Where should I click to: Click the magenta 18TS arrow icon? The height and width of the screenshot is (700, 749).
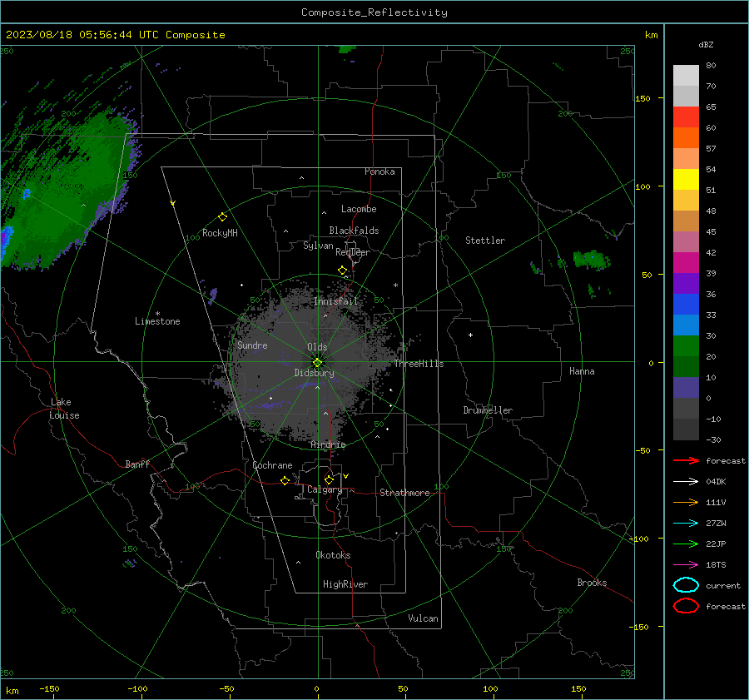686,565
